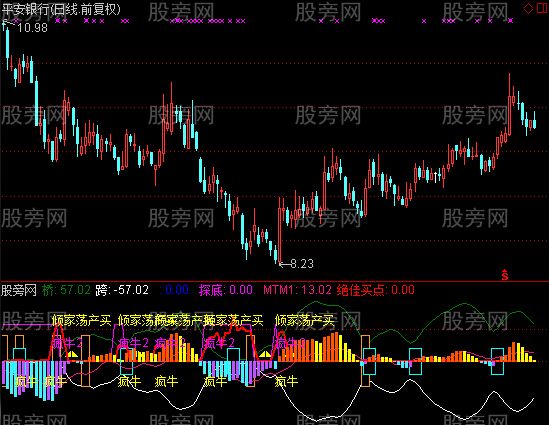Click the MTM1: 13.02 indicator value

pyautogui.click(x=297, y=290)
